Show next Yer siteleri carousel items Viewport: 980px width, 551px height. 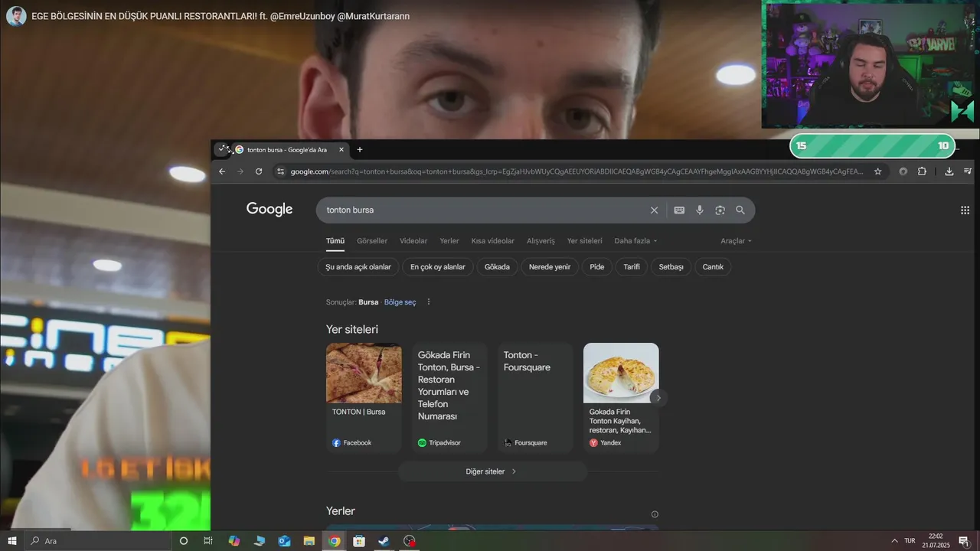click(x=658, y=397)
